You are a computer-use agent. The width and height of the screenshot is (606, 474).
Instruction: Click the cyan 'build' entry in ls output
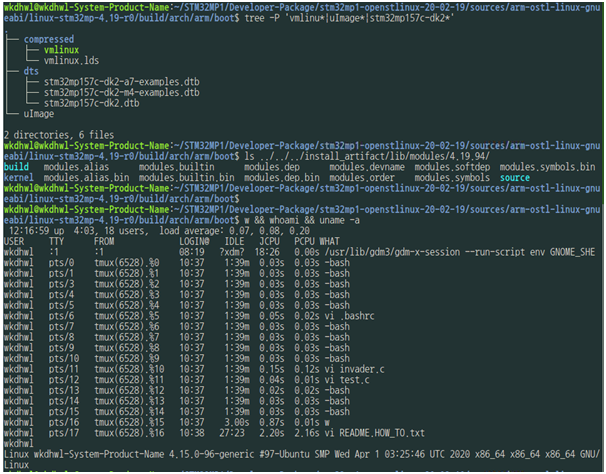tap(16, 167)
